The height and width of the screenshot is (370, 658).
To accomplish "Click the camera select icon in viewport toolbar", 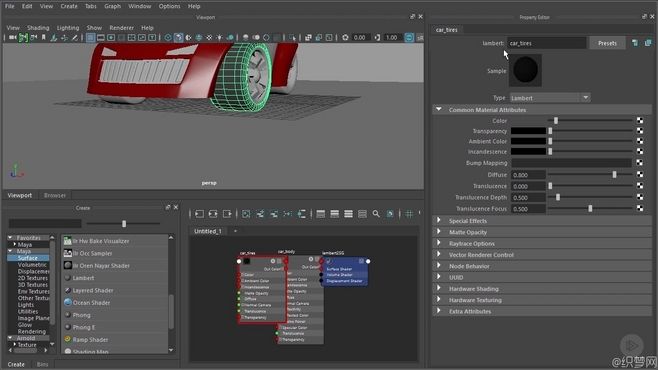I will coord(13,37).
